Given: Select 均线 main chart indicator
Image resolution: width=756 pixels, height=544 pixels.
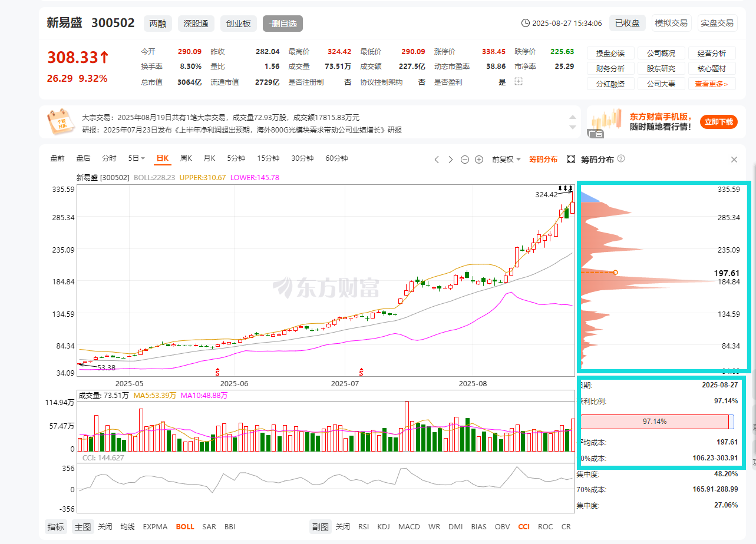Looking at the screenshot, I should pyautogui.click(x=128, y=526).
